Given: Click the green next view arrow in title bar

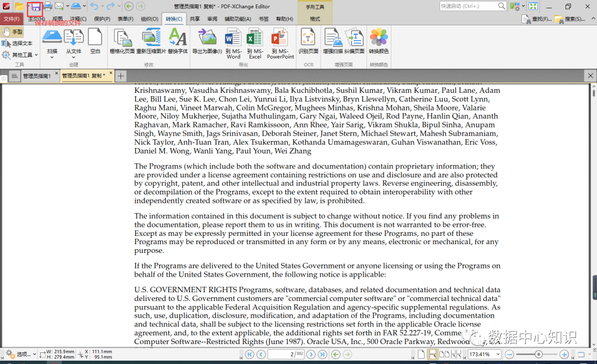Looking at the screenshot, I should (x=140, y=6).
